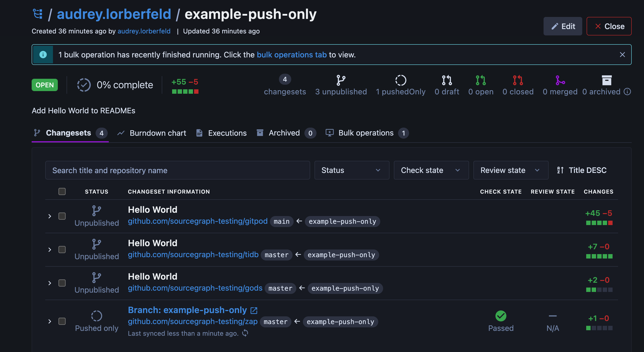Click the gods +2 -0 diffstat bar
The width and height of the screenshot is (644, 352).
click(599, 290)
